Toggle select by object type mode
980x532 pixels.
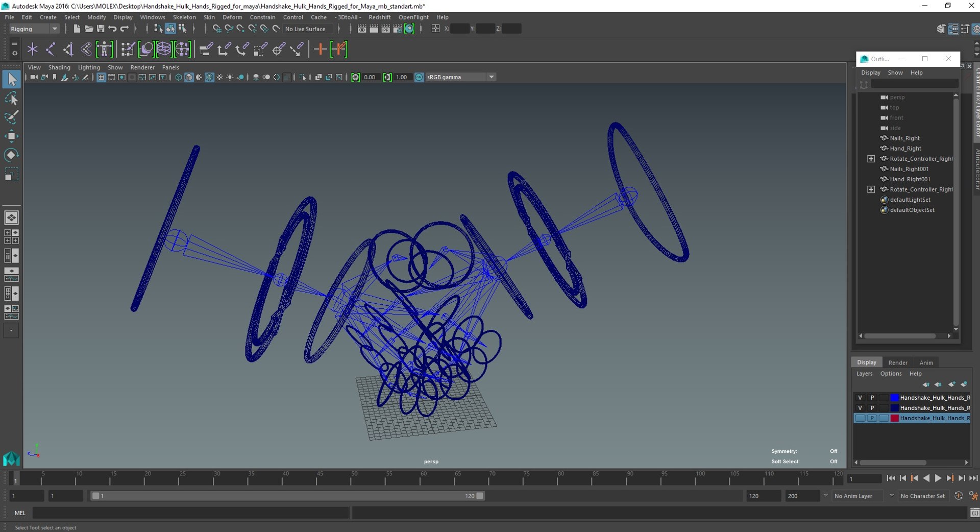pyautogui.click(x=170, y=29)
